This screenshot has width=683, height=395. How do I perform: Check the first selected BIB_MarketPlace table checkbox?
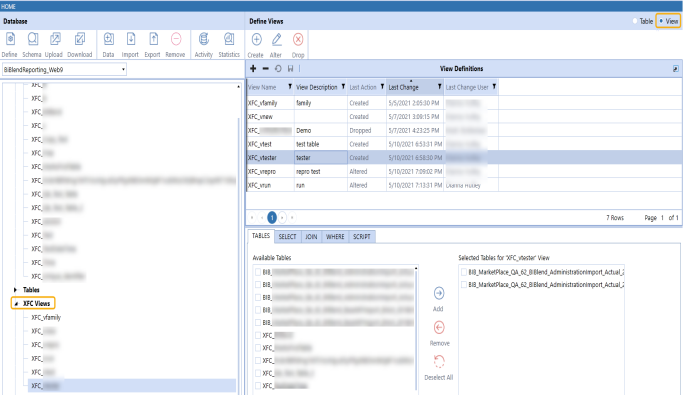click(x=464, y=272)
